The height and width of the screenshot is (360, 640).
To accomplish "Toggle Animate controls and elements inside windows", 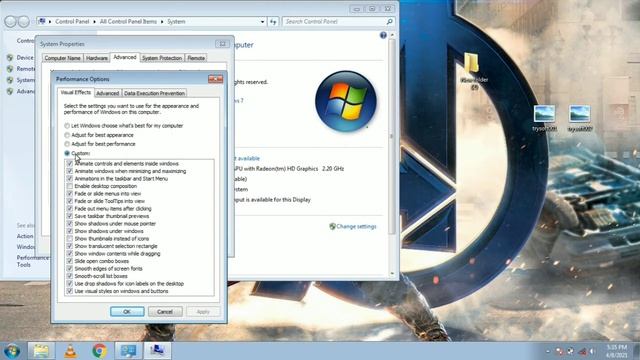I will pos(70,164).
